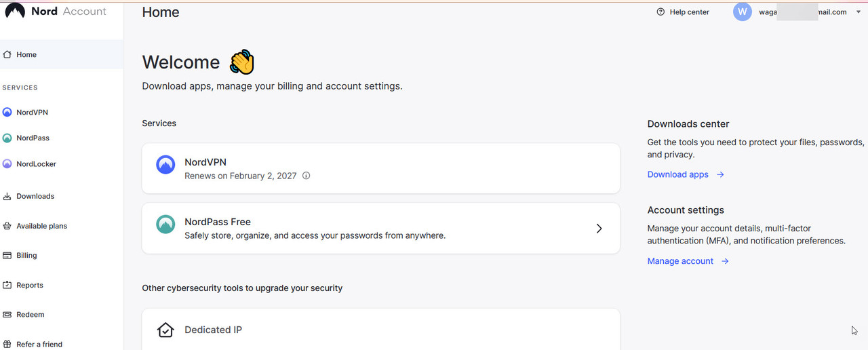868x350 pixels.
Task: Click the Redeem ticket icon
Action: [x=7, y=315]
